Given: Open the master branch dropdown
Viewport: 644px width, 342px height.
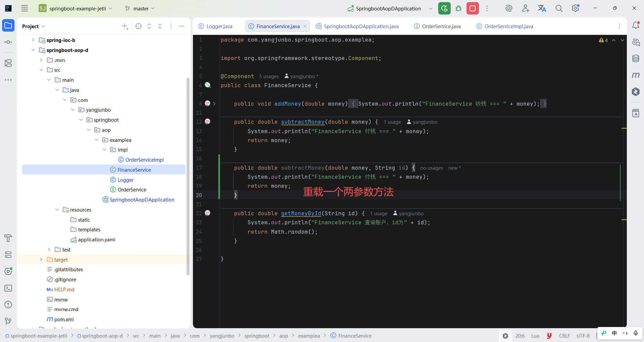Looking at the screenshot, I should pyautogui.click(x=140, y=8).
